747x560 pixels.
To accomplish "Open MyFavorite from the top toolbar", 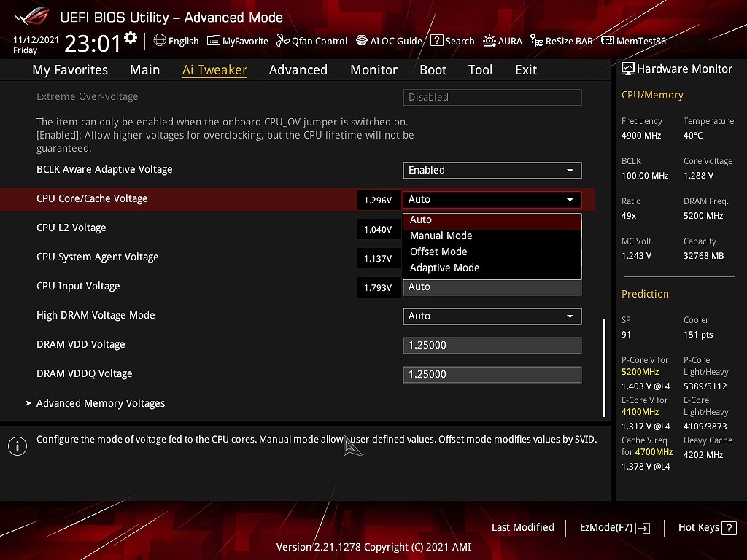I will click(x=238, y=42).
